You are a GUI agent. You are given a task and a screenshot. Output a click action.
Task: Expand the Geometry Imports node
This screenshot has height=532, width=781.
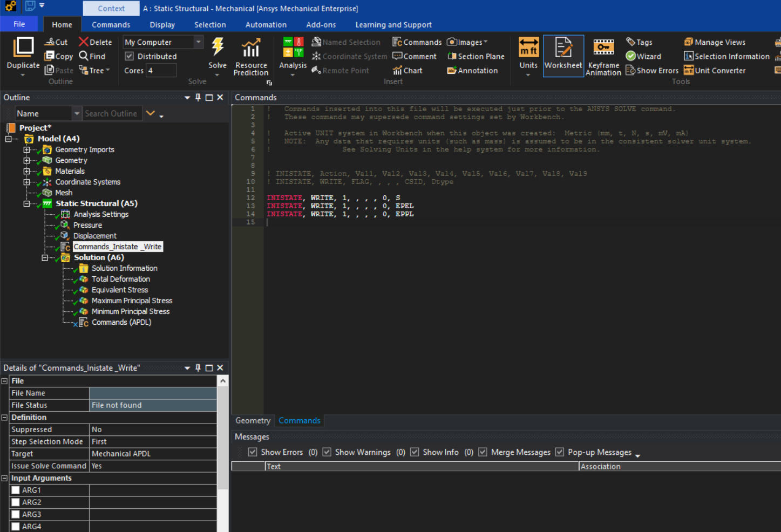tap(26, 149)
